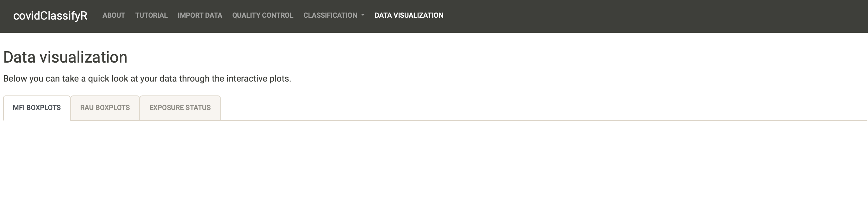The image size is (868, 208).
Task: Go to the About page
Action: [113, 15]
